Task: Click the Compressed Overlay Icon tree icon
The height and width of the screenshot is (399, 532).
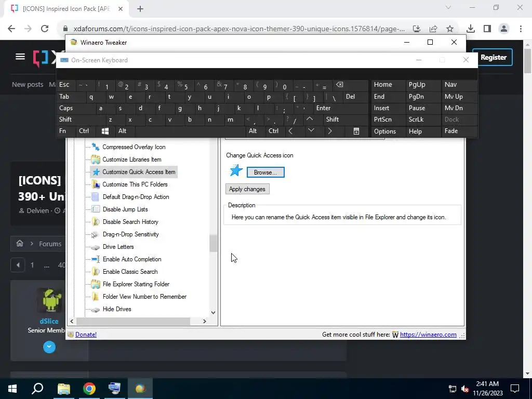Action: click(96, 147)
